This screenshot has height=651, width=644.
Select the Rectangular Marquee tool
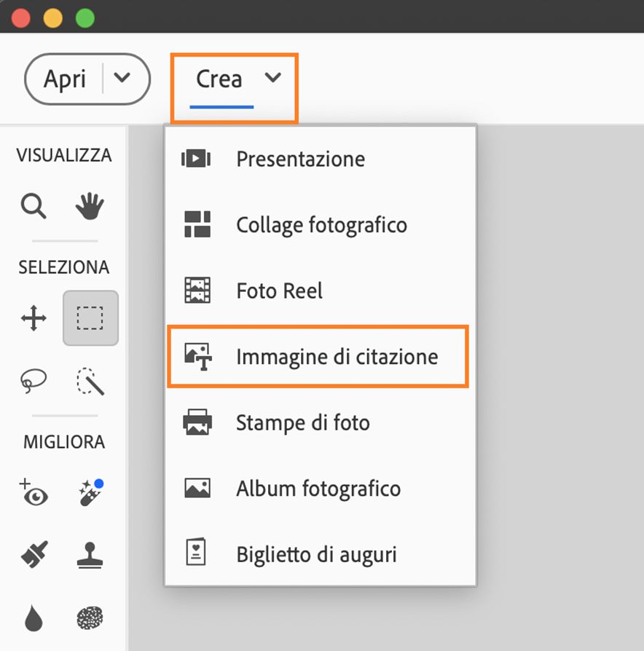coord(90,318)
